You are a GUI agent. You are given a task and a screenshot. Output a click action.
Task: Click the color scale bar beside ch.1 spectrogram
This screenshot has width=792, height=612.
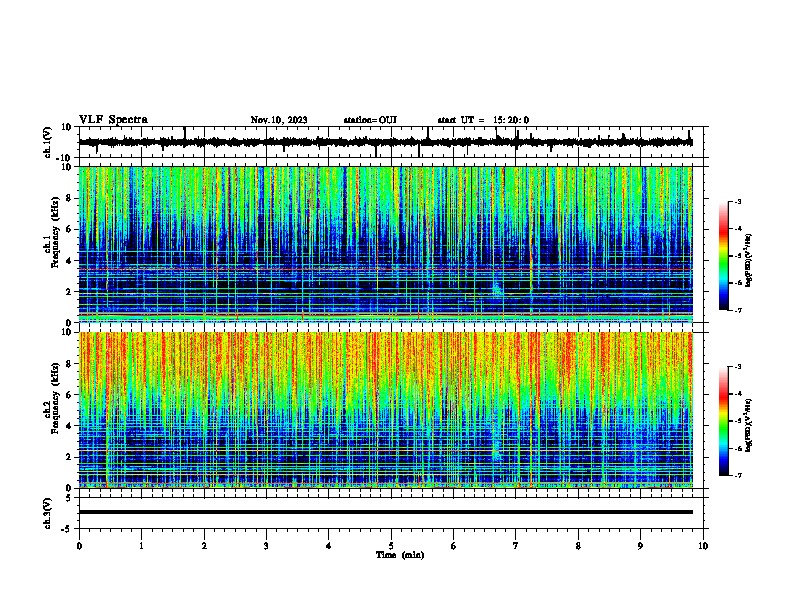click(724, 256)
